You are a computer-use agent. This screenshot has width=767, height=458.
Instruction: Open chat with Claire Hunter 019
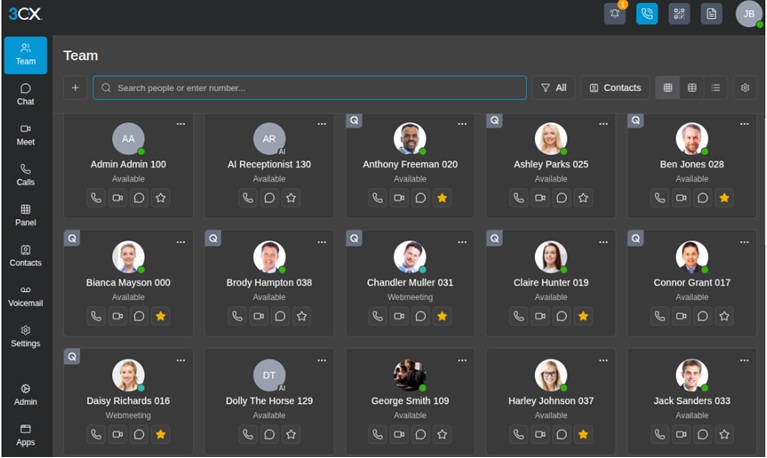tap(562, 316)
